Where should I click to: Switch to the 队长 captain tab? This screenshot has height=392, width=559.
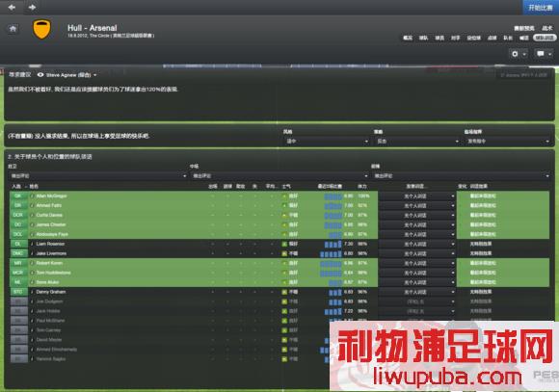point(508,38)
